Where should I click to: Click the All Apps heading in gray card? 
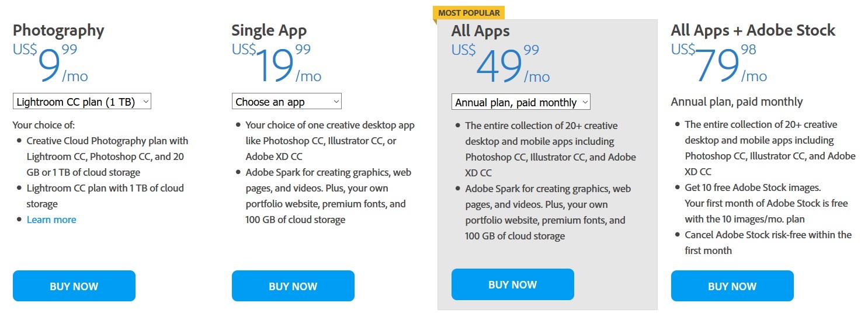click(480, 31)
